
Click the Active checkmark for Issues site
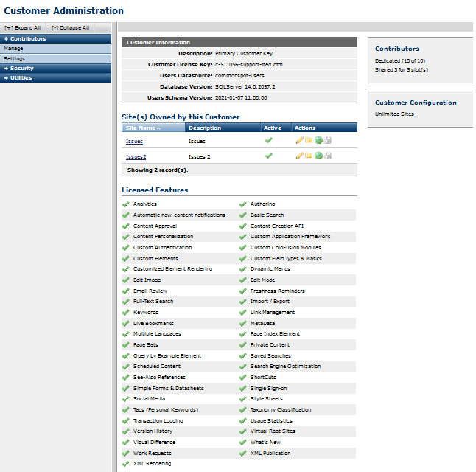point(269,140)
